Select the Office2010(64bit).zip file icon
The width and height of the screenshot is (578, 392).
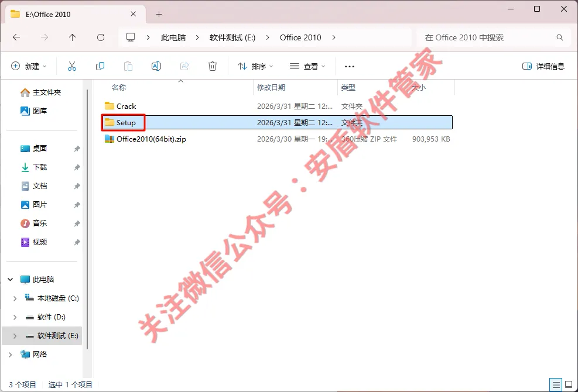coord(109,139)
